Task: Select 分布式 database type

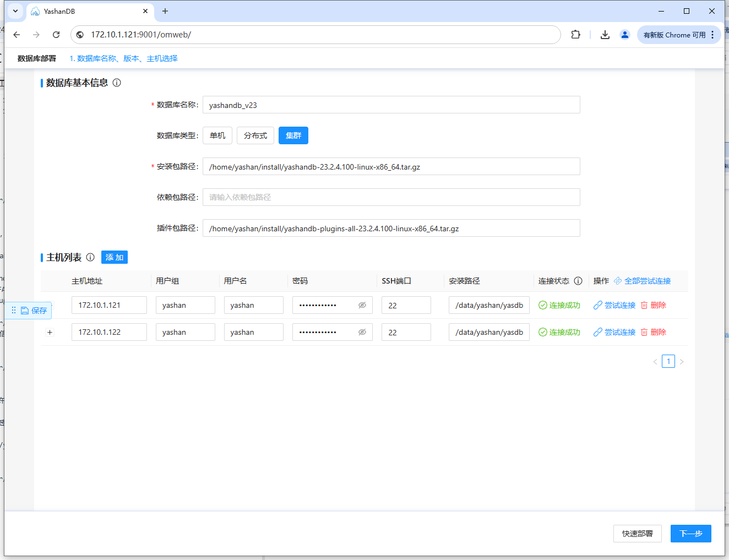Action: pos(255,135)
